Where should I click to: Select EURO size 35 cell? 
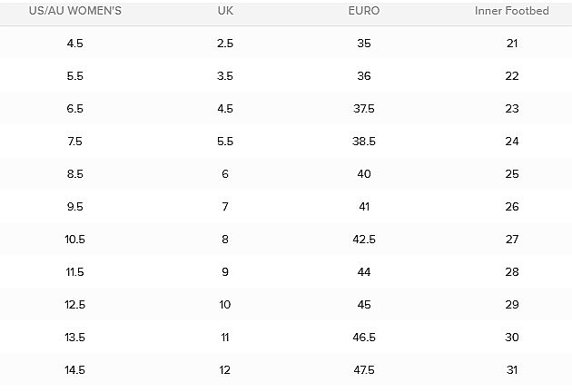tap(363, 44)
